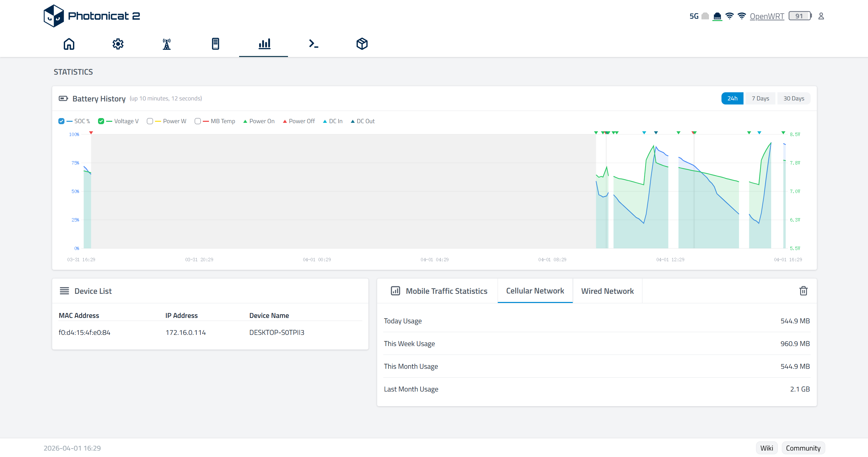Image resolution: width=868 pixels, height=457 pixels.
Task: Clear traffic statistics with the trash icon
Action: click(803, 291)
